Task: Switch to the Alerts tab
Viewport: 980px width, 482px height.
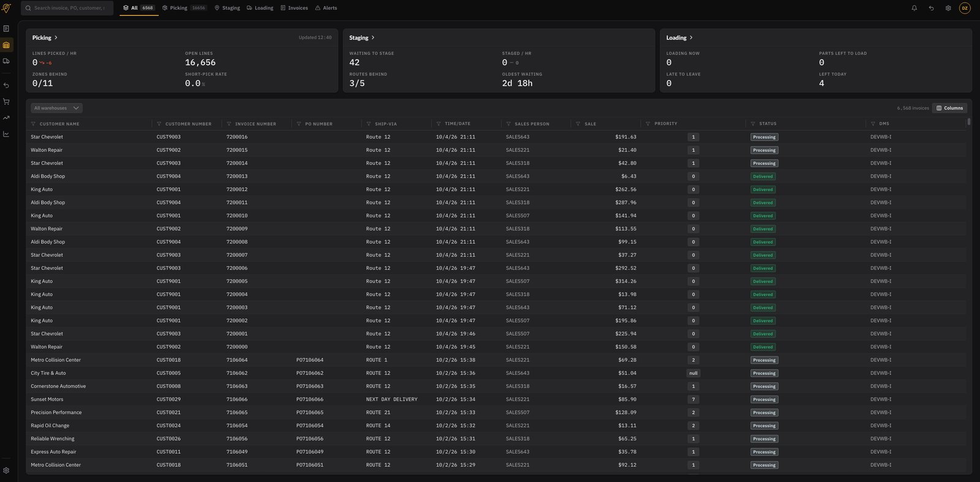Action: pyautogui.click(x=326, y=8)
